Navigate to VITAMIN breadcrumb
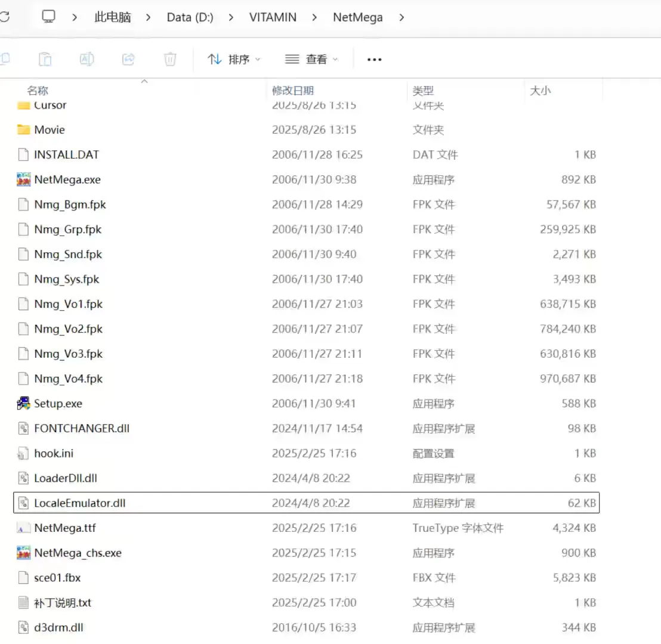Viewport: 661px width, 644px height. tap(273, 17)
